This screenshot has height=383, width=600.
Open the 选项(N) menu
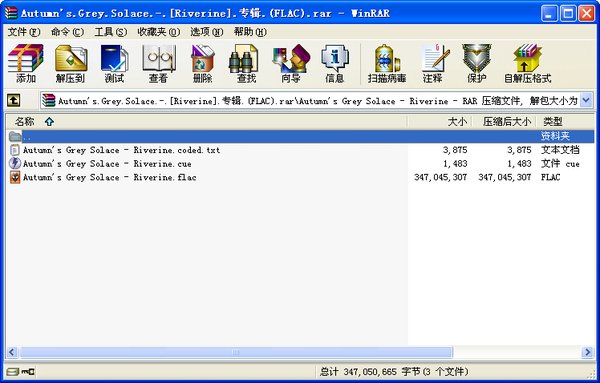click(x=207, y=32)
